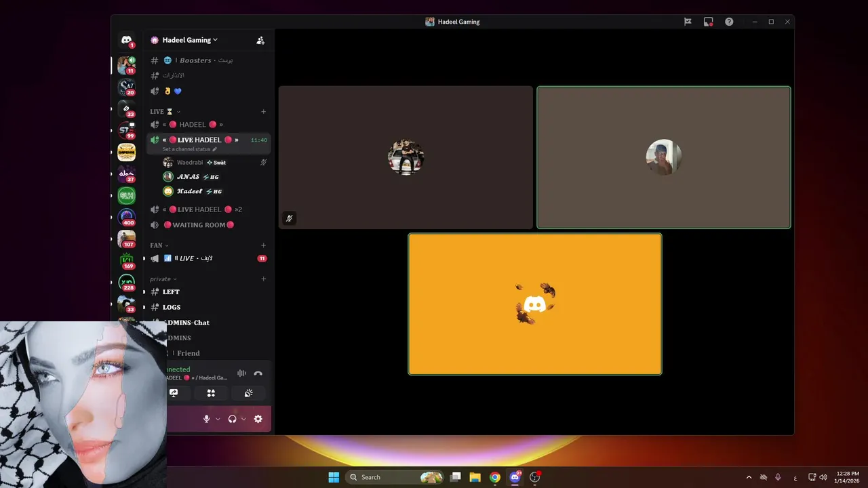868x488 pixels.
Task: Open the server icon with badge 400
Action: tap(126, 218)
